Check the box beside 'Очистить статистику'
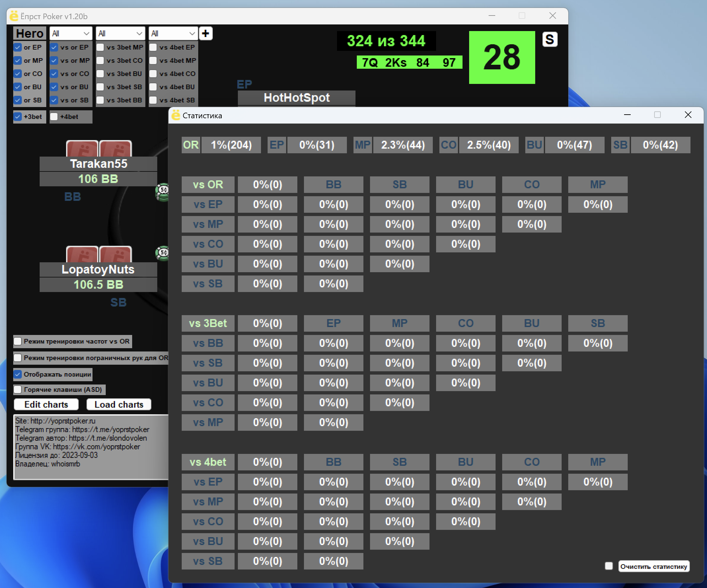 point(609,566)
